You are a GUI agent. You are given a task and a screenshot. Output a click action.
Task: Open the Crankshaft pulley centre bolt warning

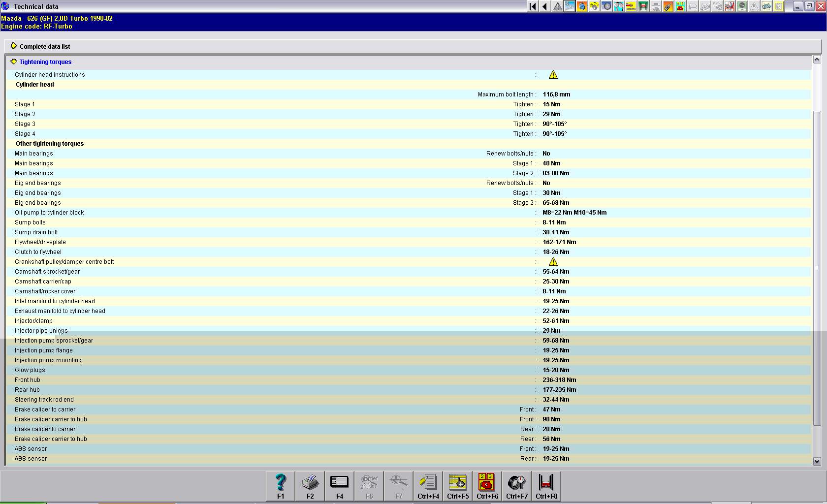click(x=553, y=262)
